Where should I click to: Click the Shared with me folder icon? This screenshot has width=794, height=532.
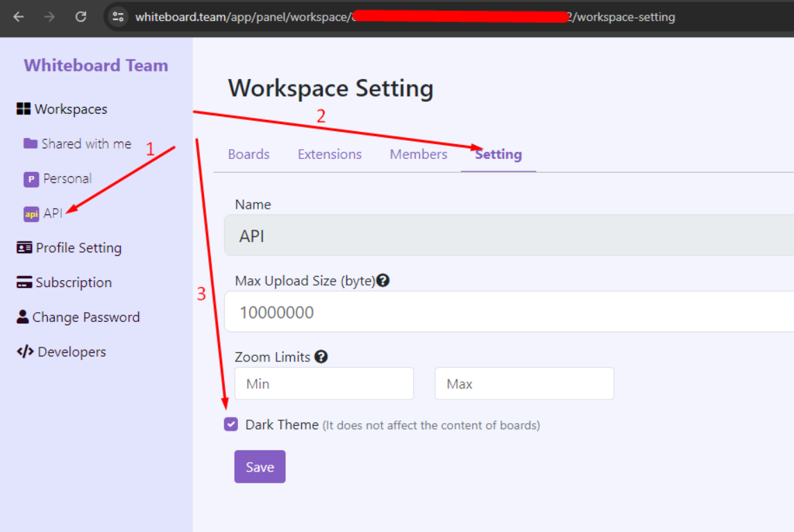tap(31, 144)
